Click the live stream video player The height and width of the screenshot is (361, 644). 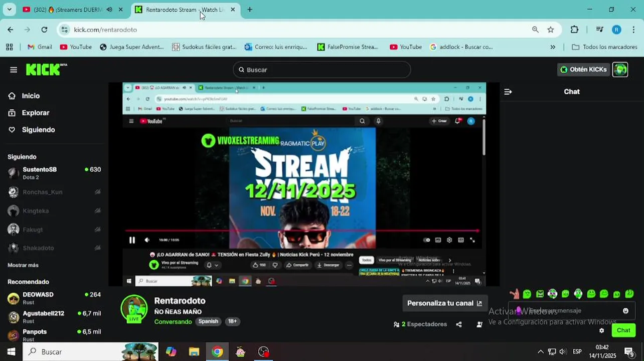pos(304,185)
